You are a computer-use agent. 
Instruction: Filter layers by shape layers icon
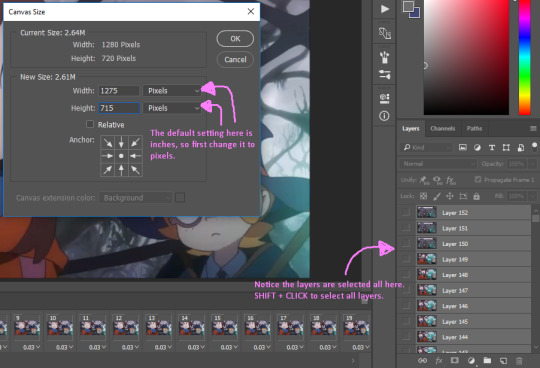point(506,147)
